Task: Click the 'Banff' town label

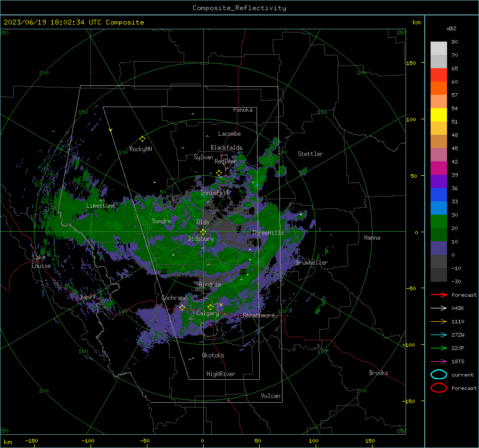Action: click(88, 297)
